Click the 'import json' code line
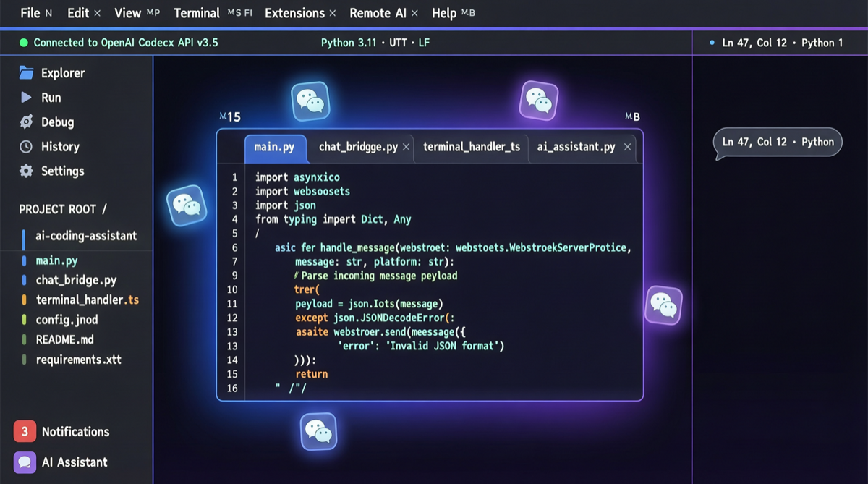Viewport: 868px width, 484px height. [x=286, y=205]
